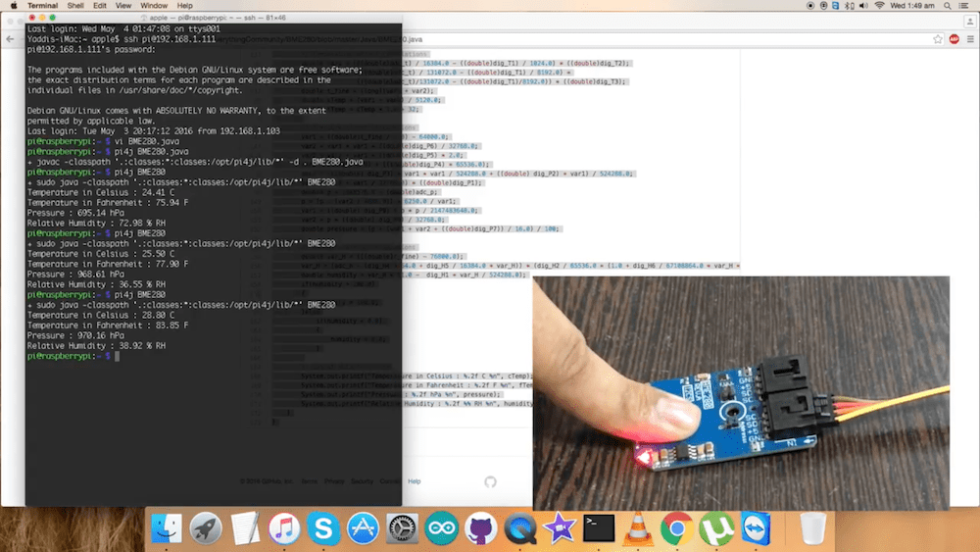980x552 pixels.
Task: Open Finder from the dock
Action: point(167,528)
